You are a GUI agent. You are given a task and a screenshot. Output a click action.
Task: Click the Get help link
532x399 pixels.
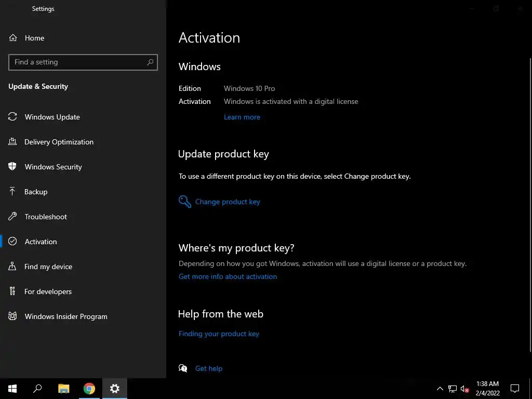(x=209, y=368)
